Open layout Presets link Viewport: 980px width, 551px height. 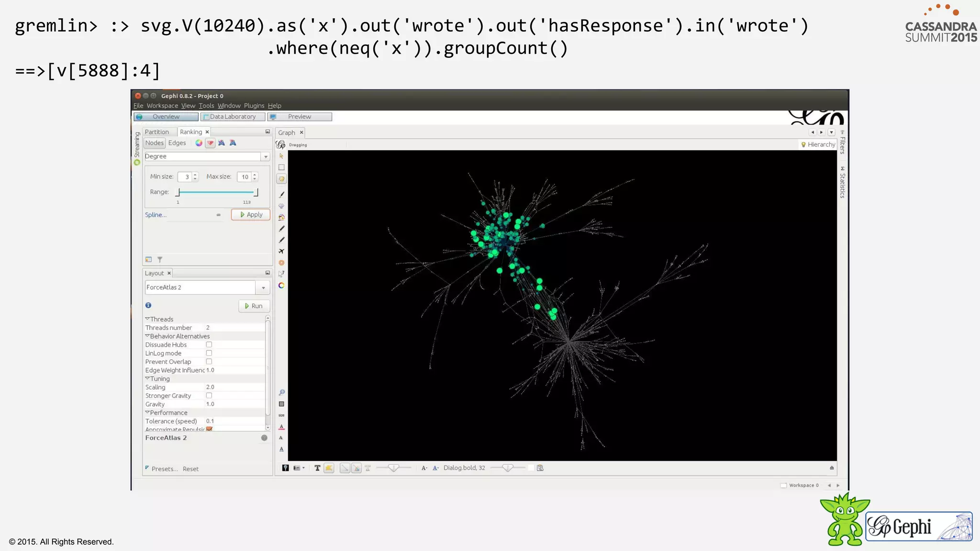point(165,469)
